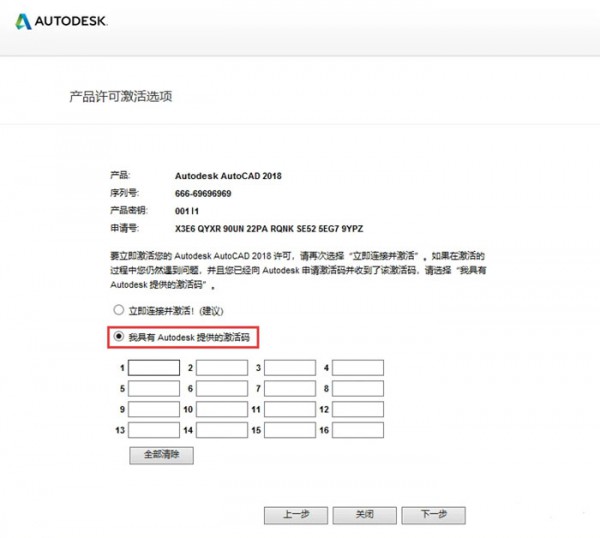
Task: Select the 立即连接并激活 radio option
Action: point(119,310)
